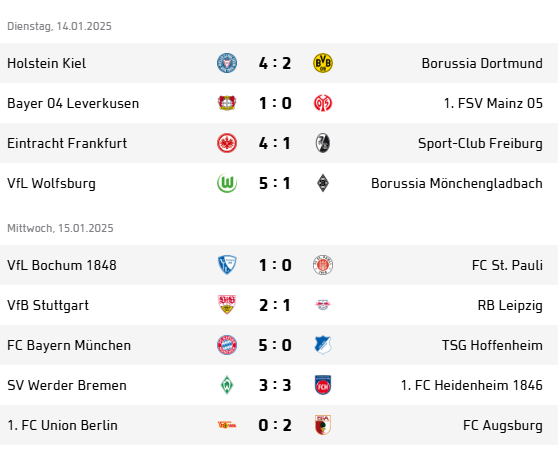Select the Mainz 05 club logo

[x=323, y=103]
